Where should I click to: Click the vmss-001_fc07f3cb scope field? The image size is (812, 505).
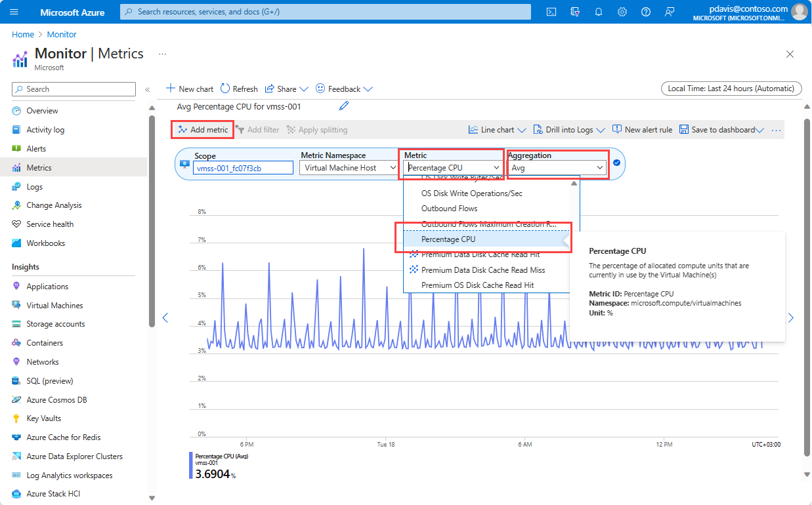(244, 167)
